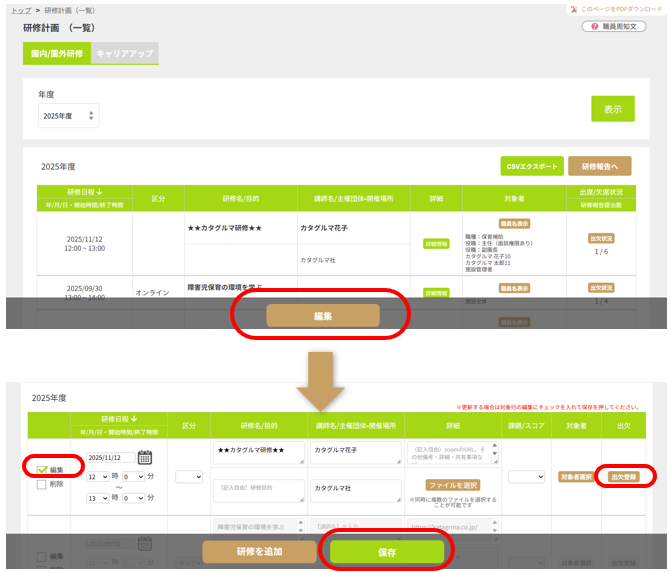Click 研修を追加 in the bottom bar
Screen dimensions: 671x572
pos(259,552)
